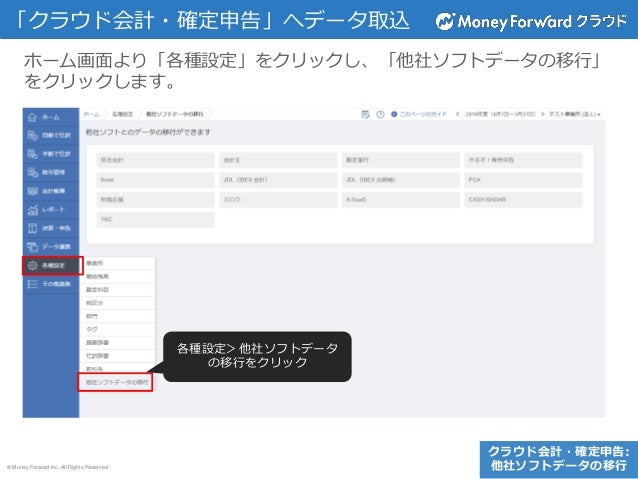638x479 pixels.
Task: Click the notepad icon in top bar
Action: tap(365, 114)
